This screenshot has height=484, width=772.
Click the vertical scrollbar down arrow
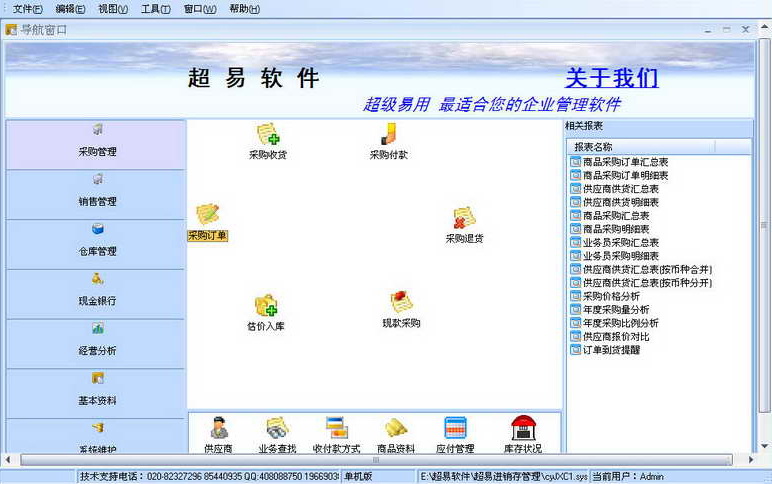(x=765, y=447)
